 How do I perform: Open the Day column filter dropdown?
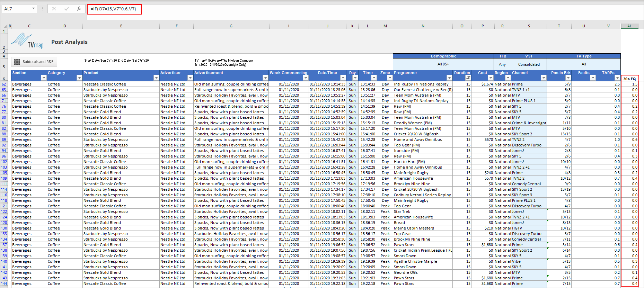(x=355, y=78)
